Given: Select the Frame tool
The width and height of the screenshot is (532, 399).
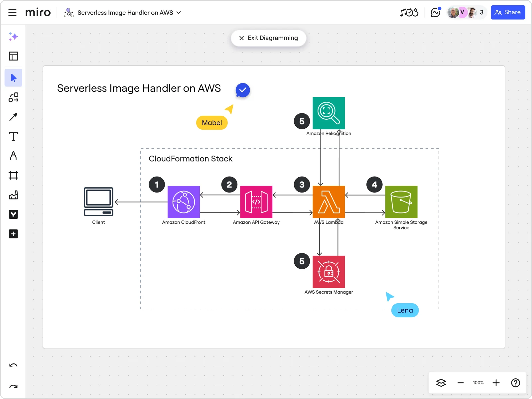Looking at the screenshot, I should pyautogui.click(x=13, y=175).
